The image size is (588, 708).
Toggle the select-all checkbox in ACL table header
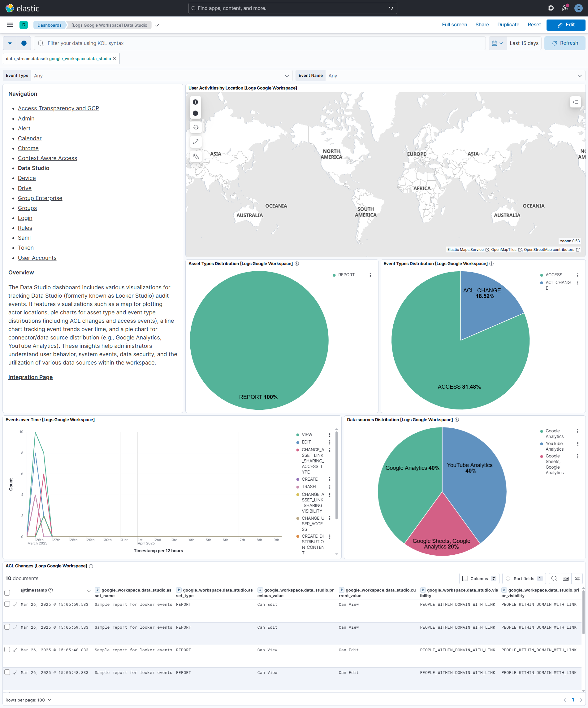tap(7, 592)
